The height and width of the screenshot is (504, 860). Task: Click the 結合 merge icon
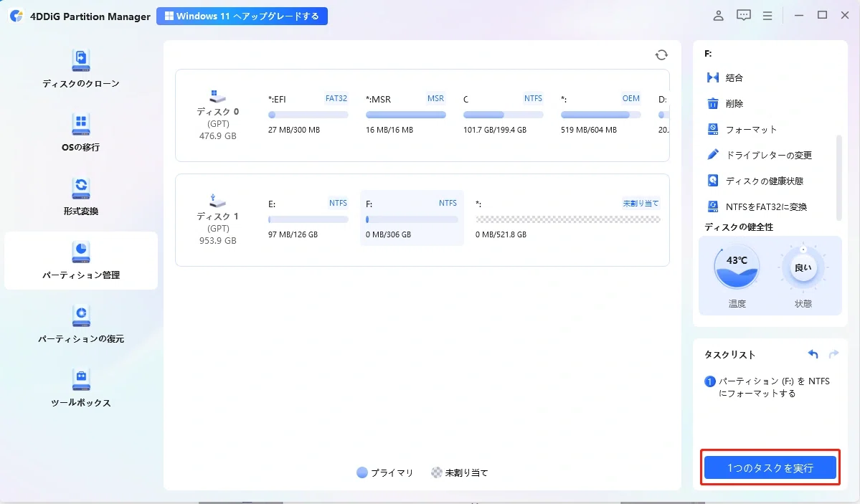712,77
